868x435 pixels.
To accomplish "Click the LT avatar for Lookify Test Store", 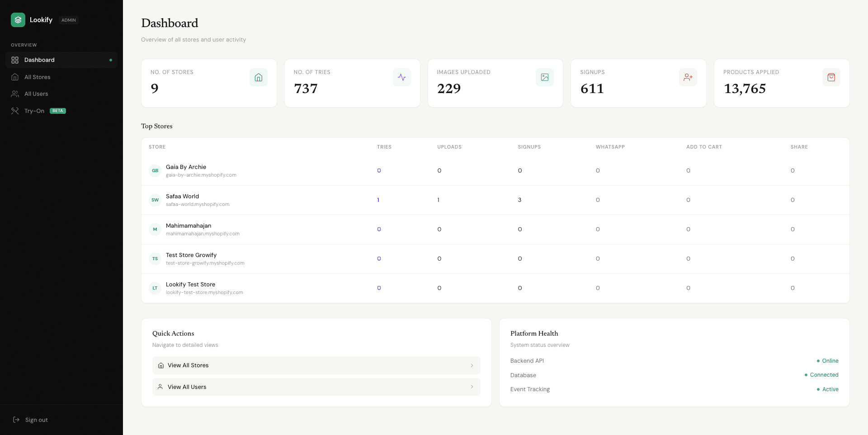I will click(155, 288).
